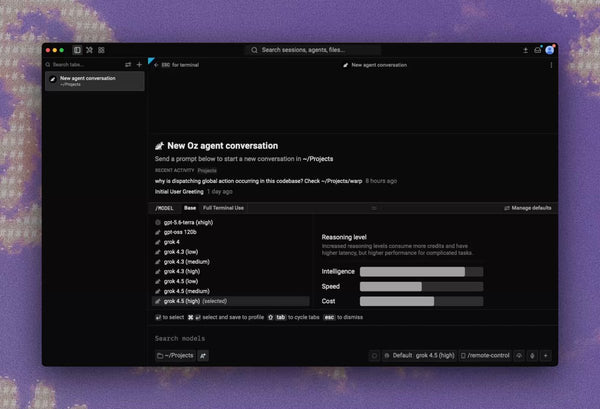Choose grok 4.5 (low) model
Image resolution: width=600 pixels, height=409 pixels.
(230, 282)
